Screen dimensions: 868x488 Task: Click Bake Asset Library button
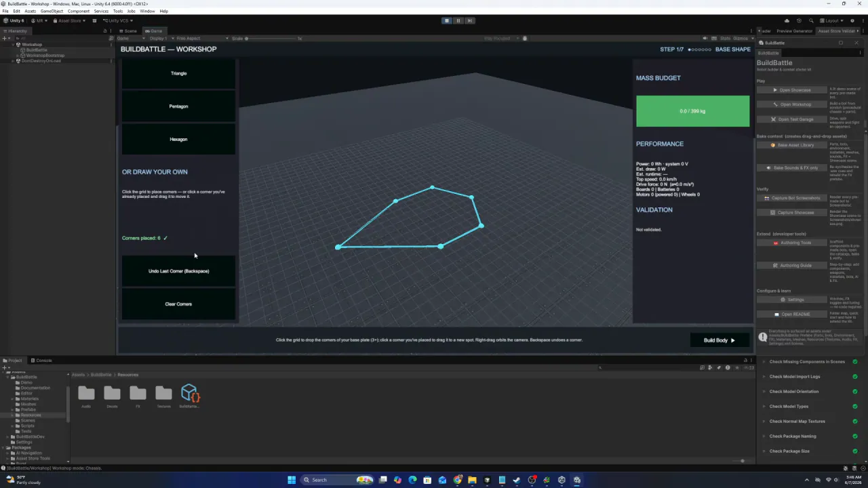click(x=793, y=145)
